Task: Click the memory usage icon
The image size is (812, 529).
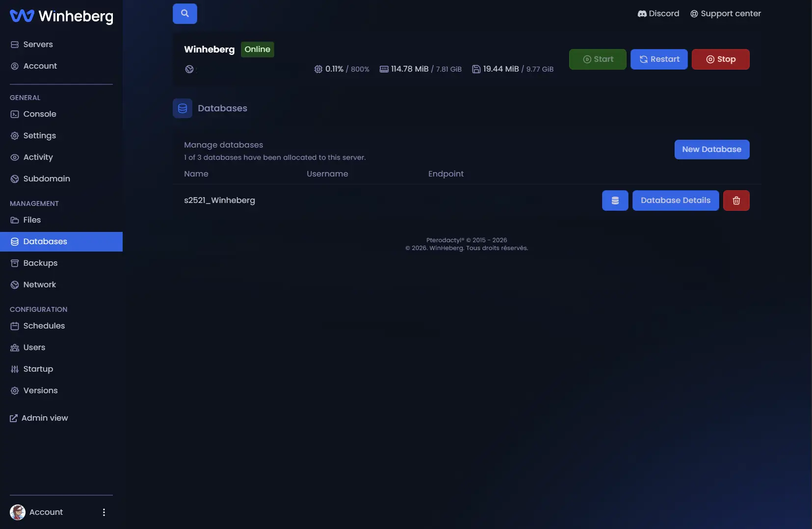Action: coord(384,69)
